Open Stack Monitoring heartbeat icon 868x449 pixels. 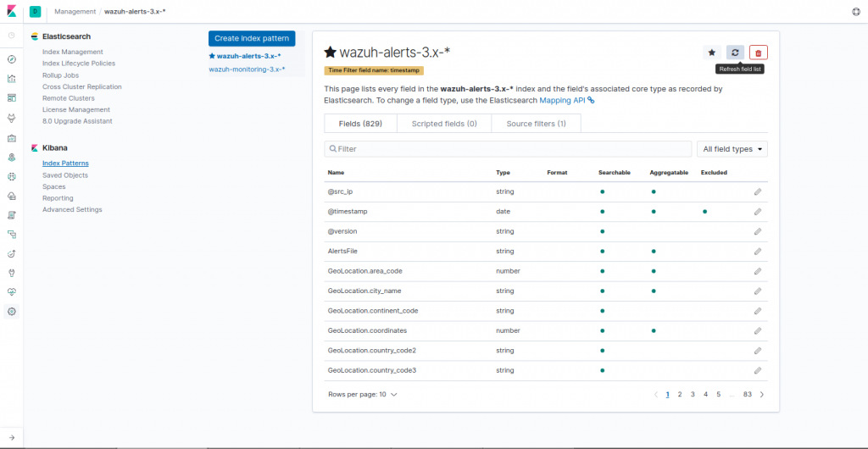(12, 291)
